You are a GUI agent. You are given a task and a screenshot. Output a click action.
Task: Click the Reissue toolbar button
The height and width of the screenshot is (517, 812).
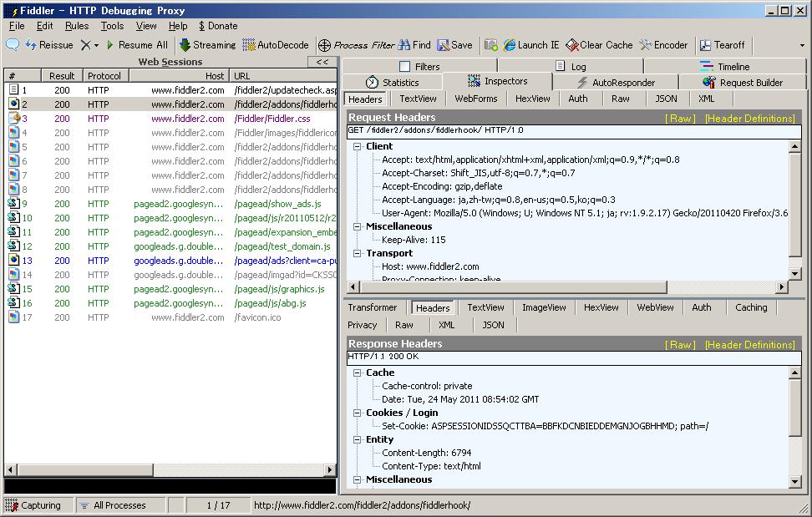[49, 45]
